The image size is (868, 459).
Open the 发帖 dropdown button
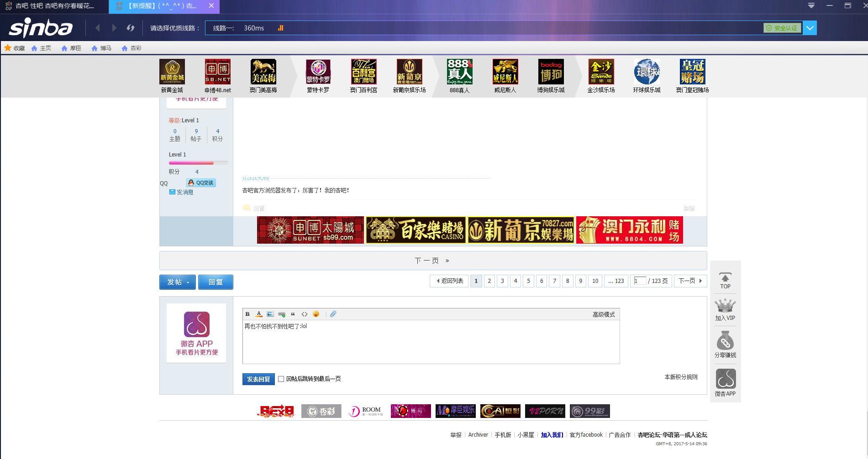click(178, 282)
